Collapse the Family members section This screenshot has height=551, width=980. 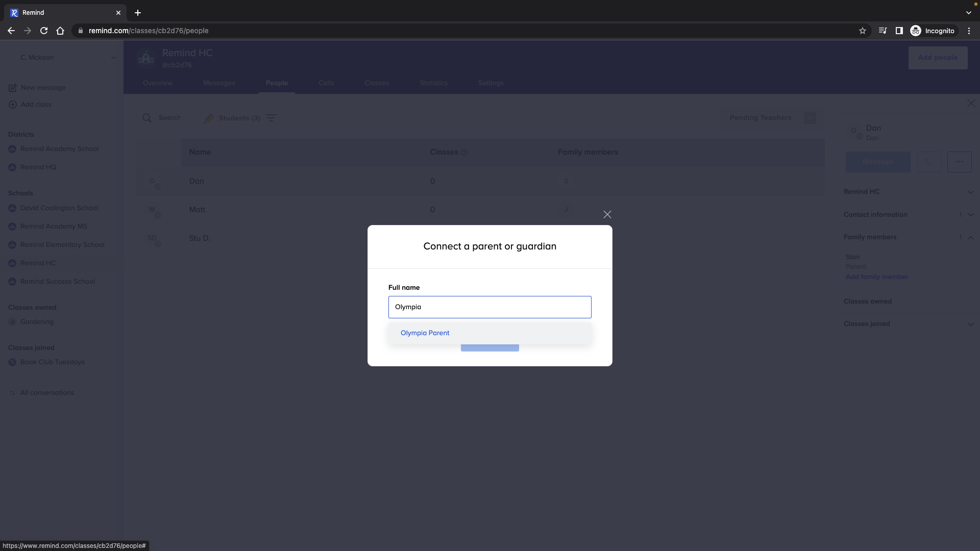(x=970, y=237)
